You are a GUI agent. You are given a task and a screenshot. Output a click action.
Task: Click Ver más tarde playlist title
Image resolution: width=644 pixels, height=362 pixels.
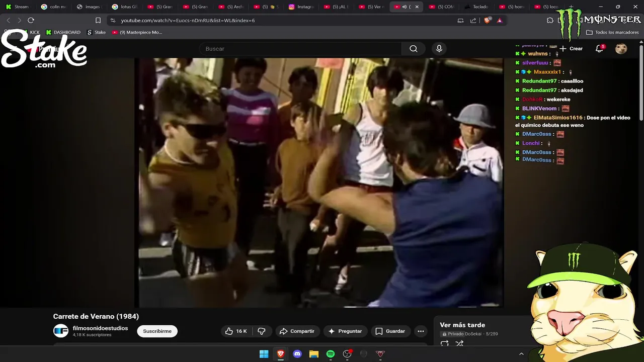(462, 325)
